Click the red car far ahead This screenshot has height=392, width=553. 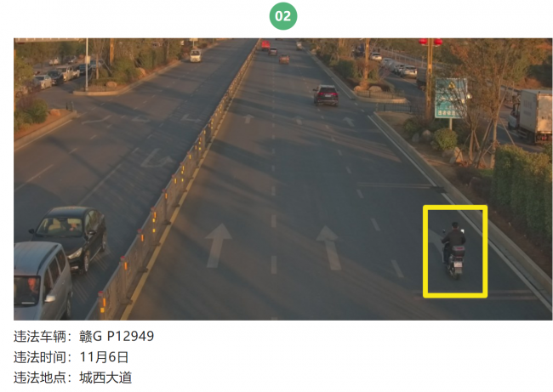(265, 45)
